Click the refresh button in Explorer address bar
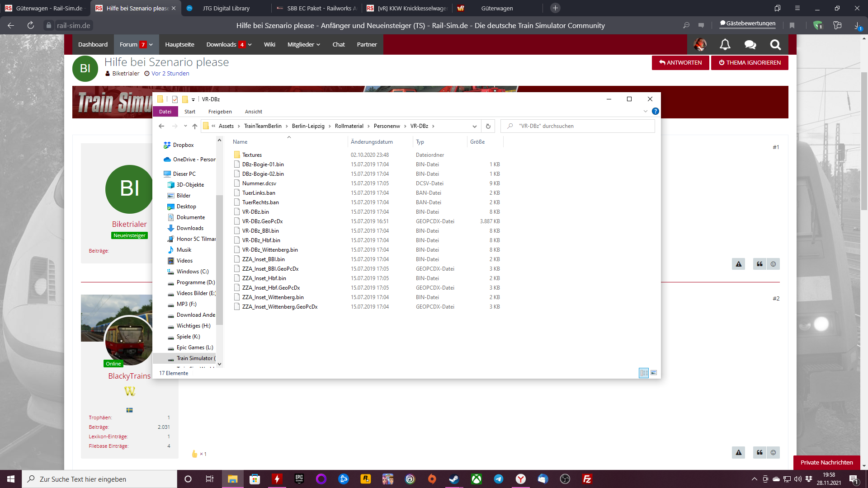868x488 pixels. (488, 126)
